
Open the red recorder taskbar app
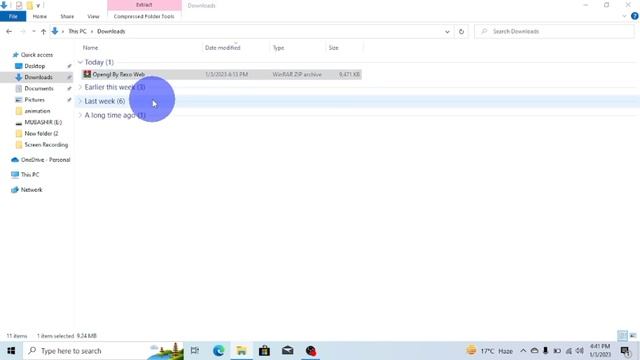[311, 351]
